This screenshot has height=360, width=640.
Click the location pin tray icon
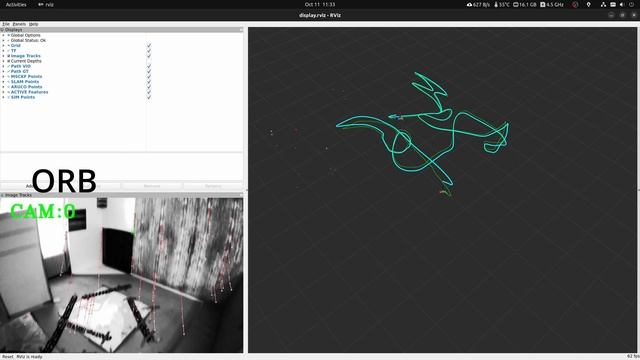pyautogui.click(x=589, y=4)
